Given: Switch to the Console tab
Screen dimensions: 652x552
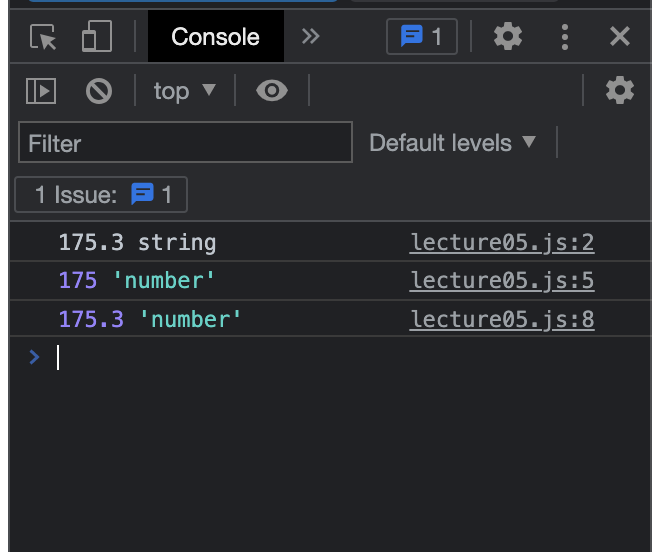Looking at the screenshot, I should click(x=215, y=37).
